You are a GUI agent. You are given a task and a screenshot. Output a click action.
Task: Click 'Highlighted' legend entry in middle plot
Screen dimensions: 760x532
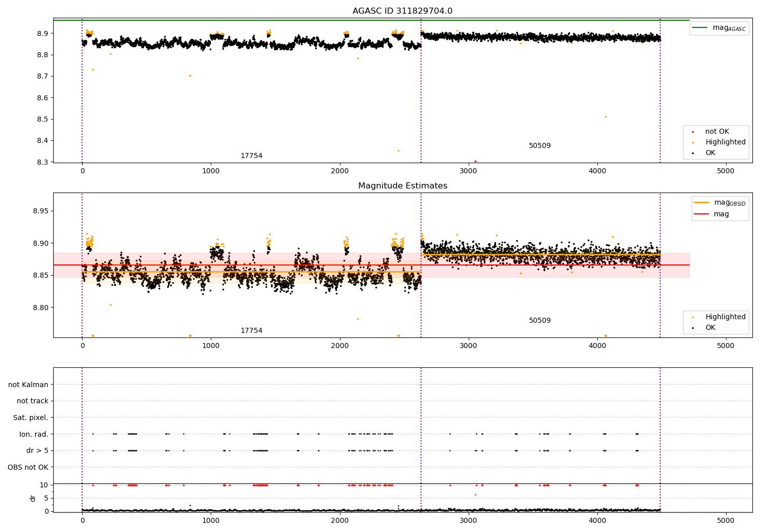coord(718,317)
